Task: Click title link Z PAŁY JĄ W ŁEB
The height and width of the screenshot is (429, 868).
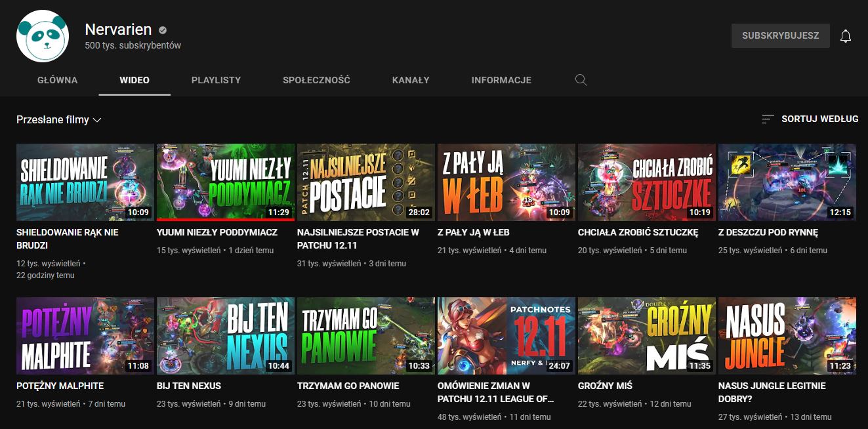Action: click(x=474, y=232)
